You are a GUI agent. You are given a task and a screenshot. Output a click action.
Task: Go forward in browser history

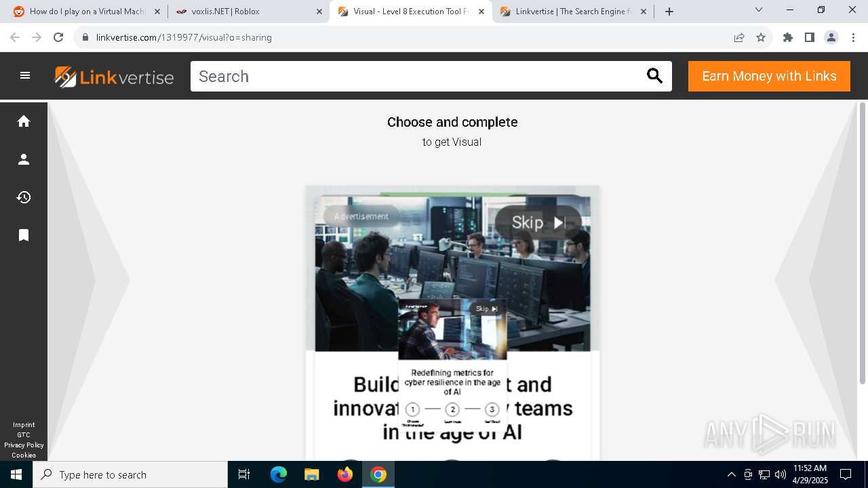pyautogui.click(x=37, y=37)
